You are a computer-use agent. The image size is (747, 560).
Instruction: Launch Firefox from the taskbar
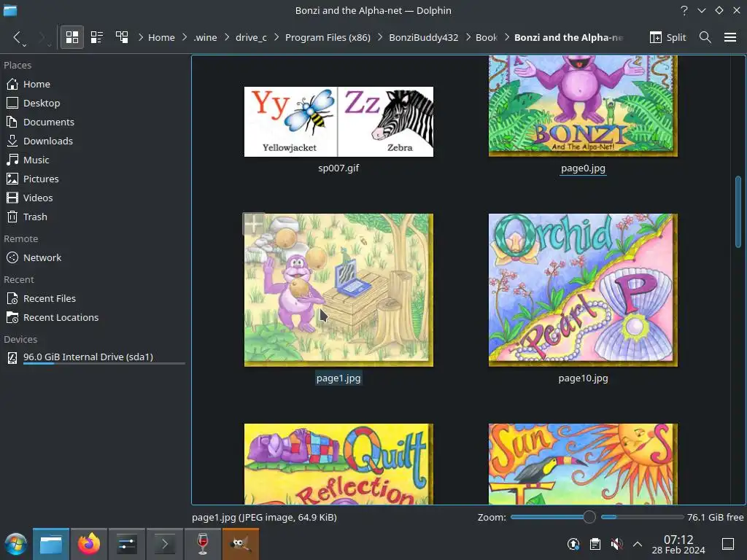[x=89, y=544]
